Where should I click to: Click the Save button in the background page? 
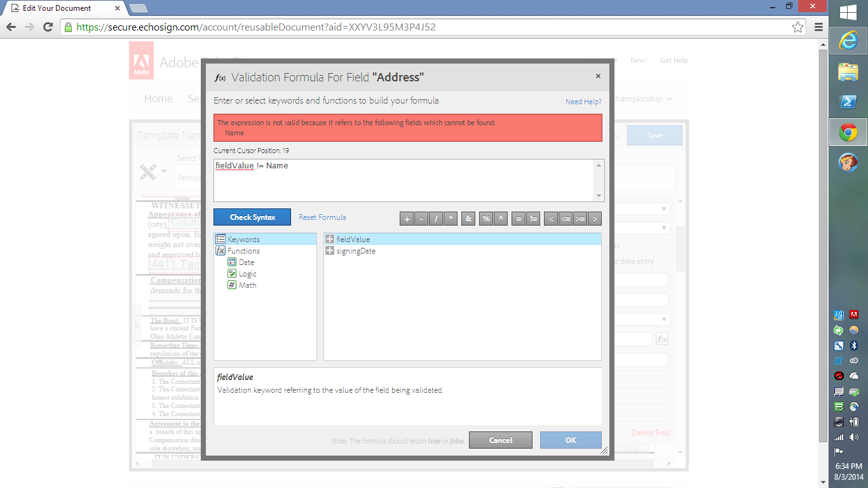pos(654,135)
